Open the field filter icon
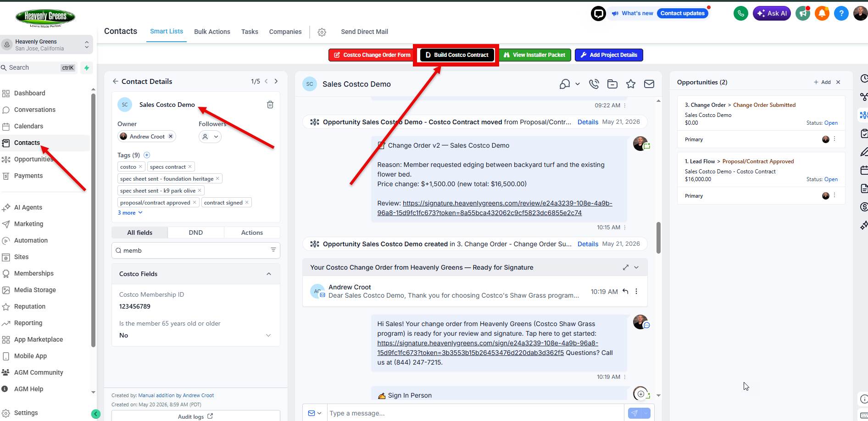This screenshot has height=421, width=868. click(x=273, y=250)
